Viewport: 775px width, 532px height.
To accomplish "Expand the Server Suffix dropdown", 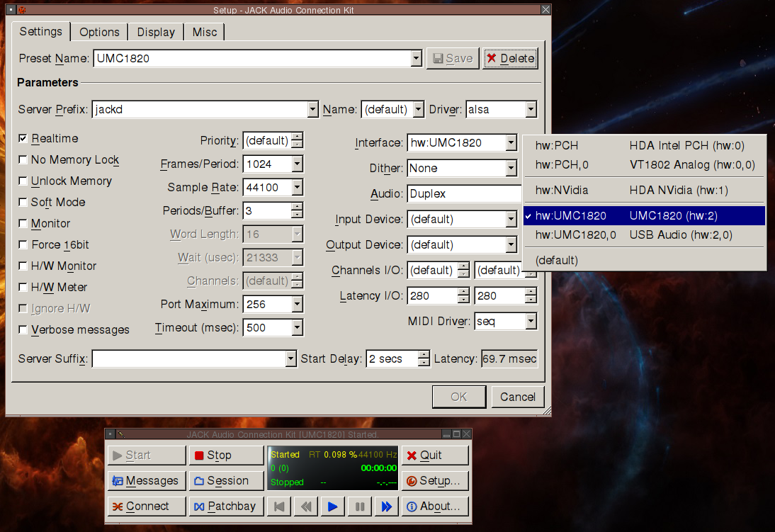I will 290,358.
